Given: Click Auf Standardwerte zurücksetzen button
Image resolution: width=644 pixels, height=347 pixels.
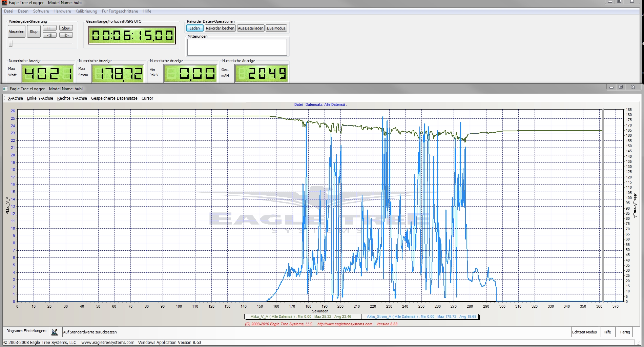Looking at the screenshot, I should click(90, 332).
